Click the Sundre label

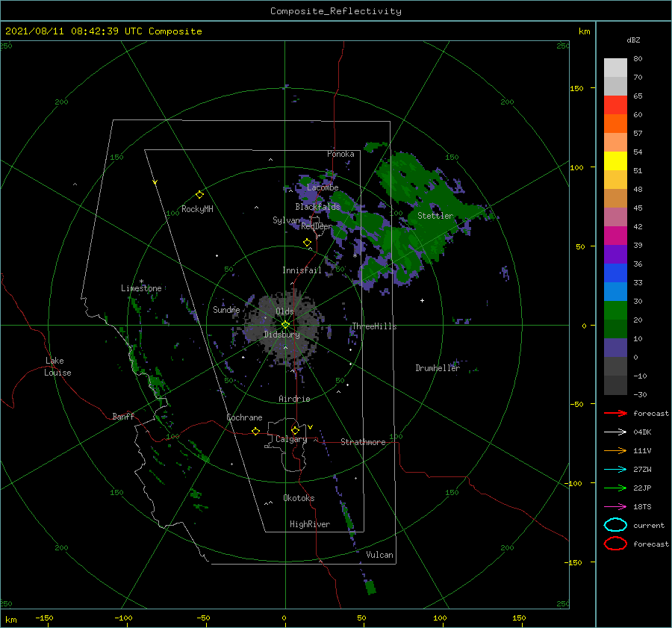[x=226, y=310]
